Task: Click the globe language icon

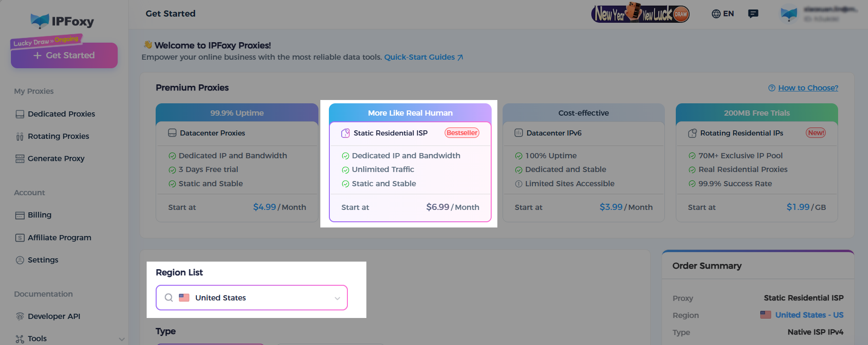Action: pos(716,14)
